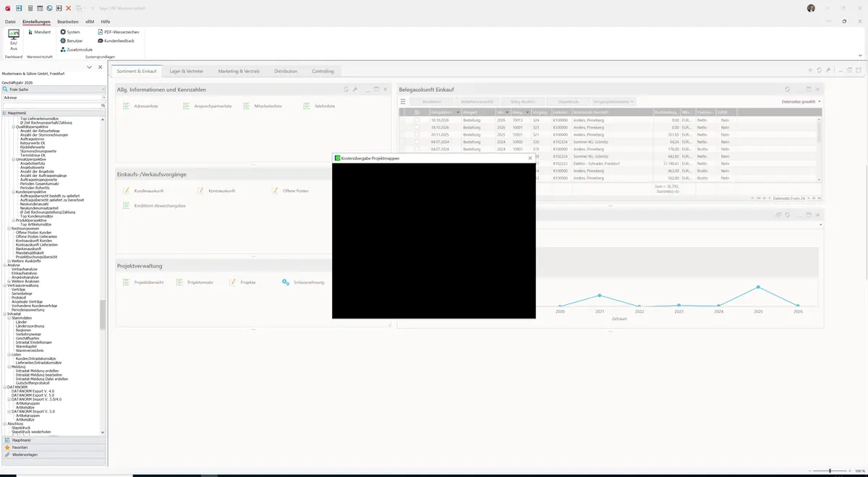Screen dimensions: 868x477
Task: Switch to the Controlling tab
Action: (x=323, y=72)
